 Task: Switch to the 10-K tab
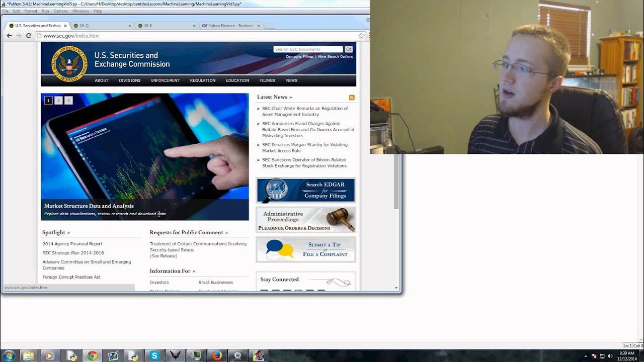pos(167,26)
